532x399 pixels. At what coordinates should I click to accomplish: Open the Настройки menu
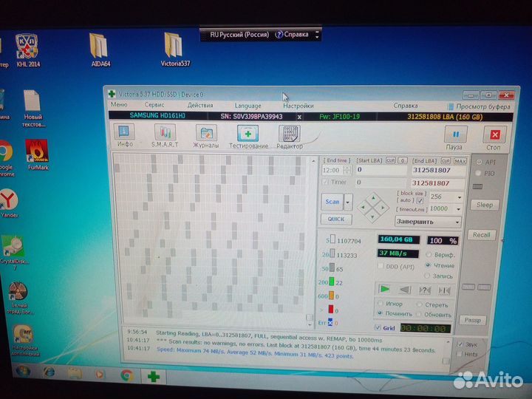(x=299, y=106)
